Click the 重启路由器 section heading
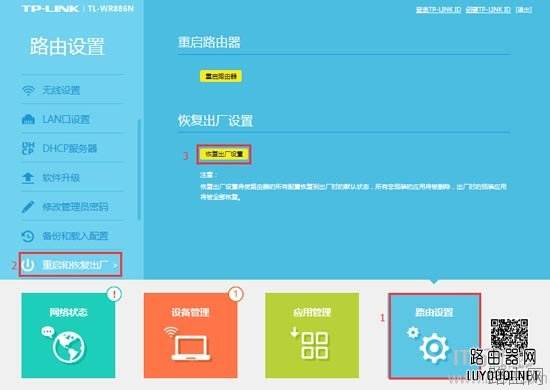This screenshot has width=550, height=390. [209, 42]
